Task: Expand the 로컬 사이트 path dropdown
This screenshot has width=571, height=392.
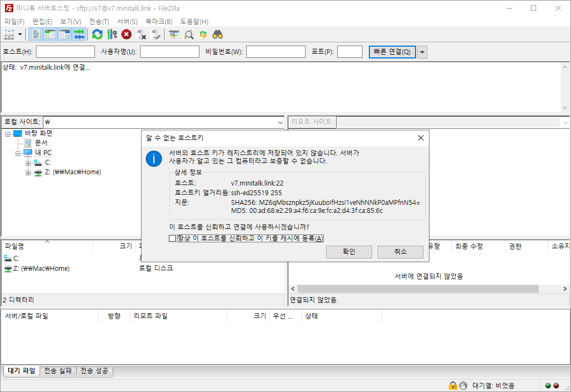Action: tap(280, 122)
